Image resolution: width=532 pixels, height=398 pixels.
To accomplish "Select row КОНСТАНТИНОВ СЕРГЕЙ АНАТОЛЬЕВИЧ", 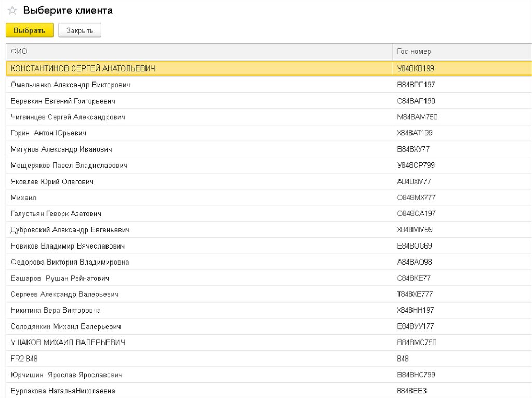I will pyautogui.click(x=83, y=68).
